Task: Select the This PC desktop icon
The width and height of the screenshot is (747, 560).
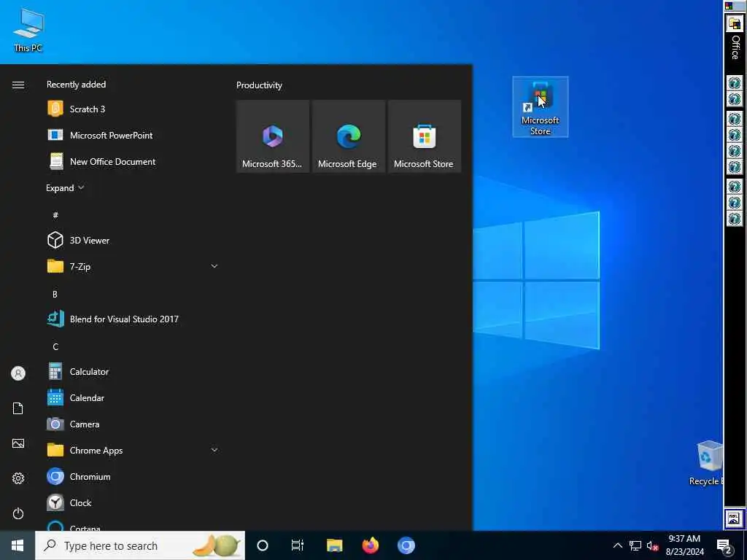Action: click(x=28, y=29)
